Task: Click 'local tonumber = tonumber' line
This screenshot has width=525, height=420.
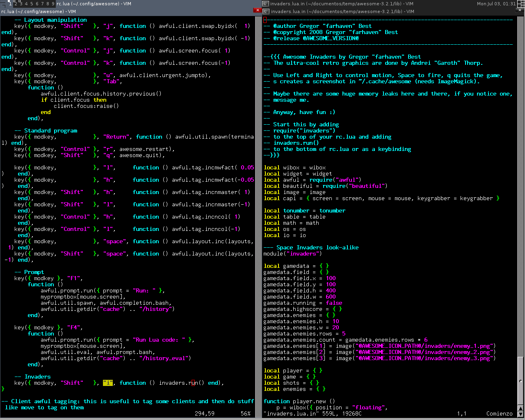Action: [304, 210]
